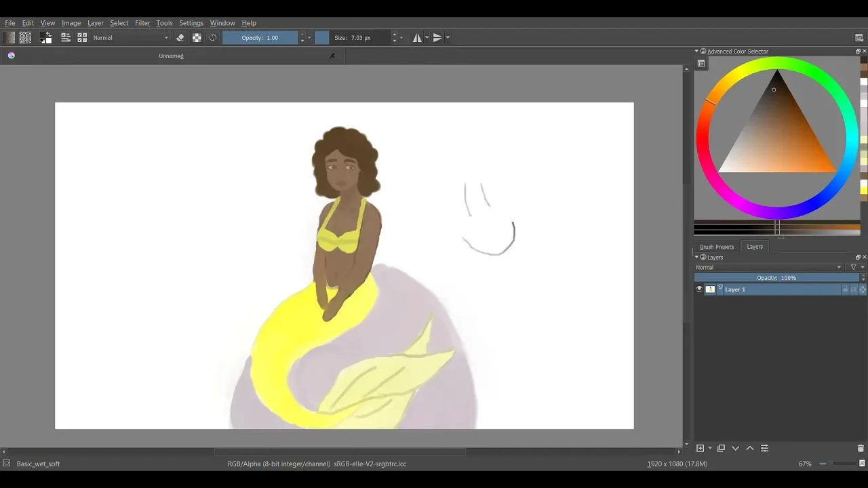Duplicate the current layer
This screenshot has height=488, width=868.
coord(721,449)
